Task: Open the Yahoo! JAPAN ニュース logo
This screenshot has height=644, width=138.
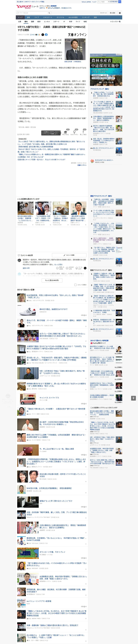Action: tap(27, 7)
